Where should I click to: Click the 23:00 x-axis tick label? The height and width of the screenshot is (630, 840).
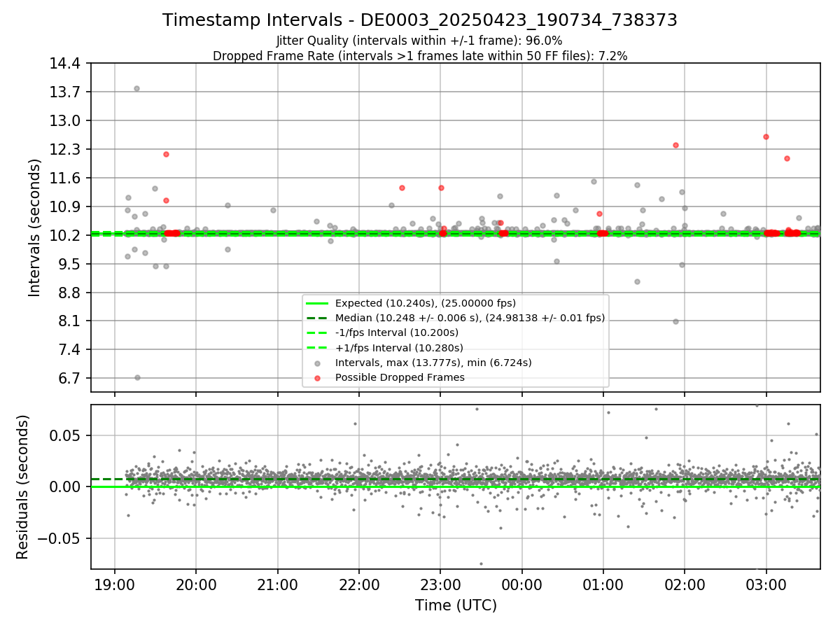440,584
